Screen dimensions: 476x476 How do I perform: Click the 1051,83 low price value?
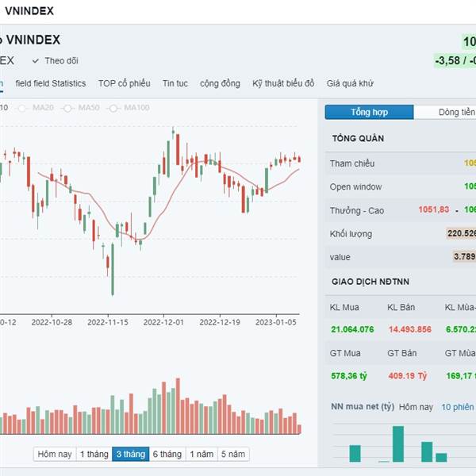pyautogui.click(x=433, y=209)
